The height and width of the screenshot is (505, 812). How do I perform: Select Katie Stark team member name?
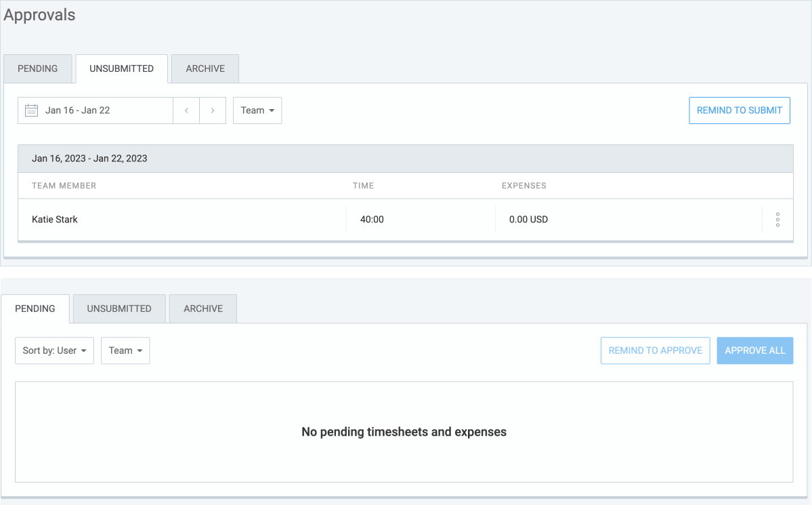click(54, 220)
